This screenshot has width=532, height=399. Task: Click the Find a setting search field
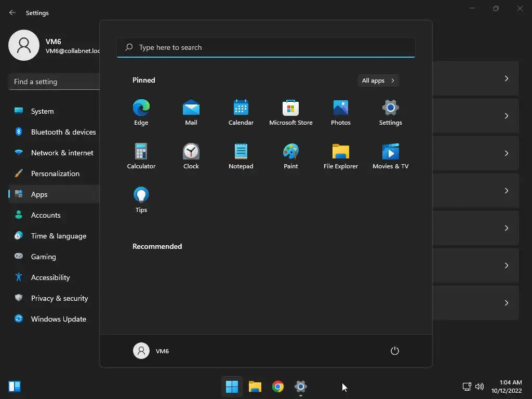pos(54,82)
